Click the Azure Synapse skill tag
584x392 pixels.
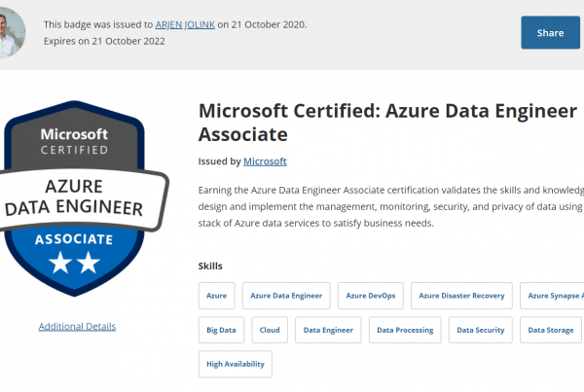(x=553, y=296)
